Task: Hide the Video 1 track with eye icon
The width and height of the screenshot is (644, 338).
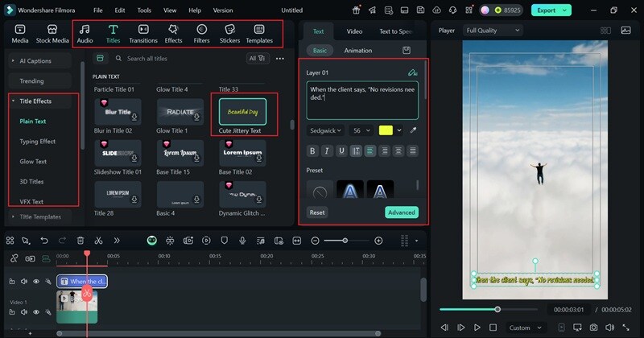Action: [x=36, y=312]
